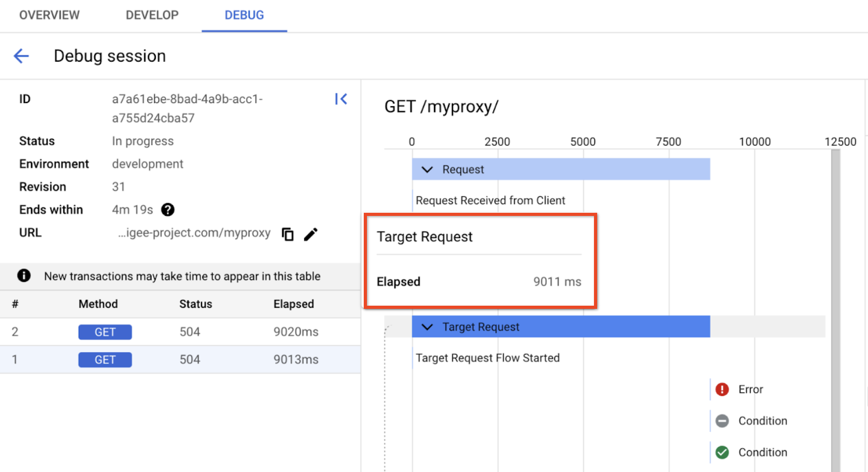Select transaction 1 with 9013ms elapsed
The height and width of the screenshot is (472, 868).
(180, 360)
